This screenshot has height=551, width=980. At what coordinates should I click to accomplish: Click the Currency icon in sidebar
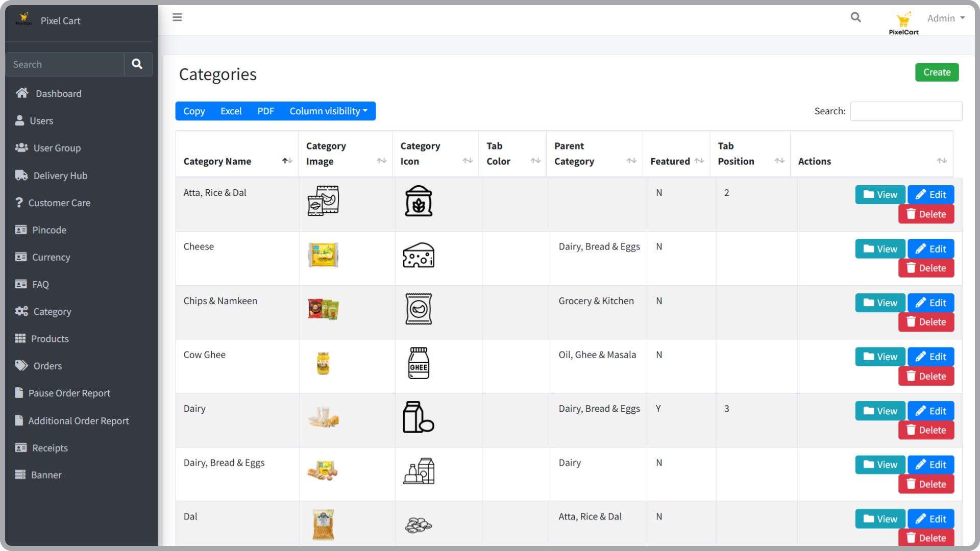(21, 257)
